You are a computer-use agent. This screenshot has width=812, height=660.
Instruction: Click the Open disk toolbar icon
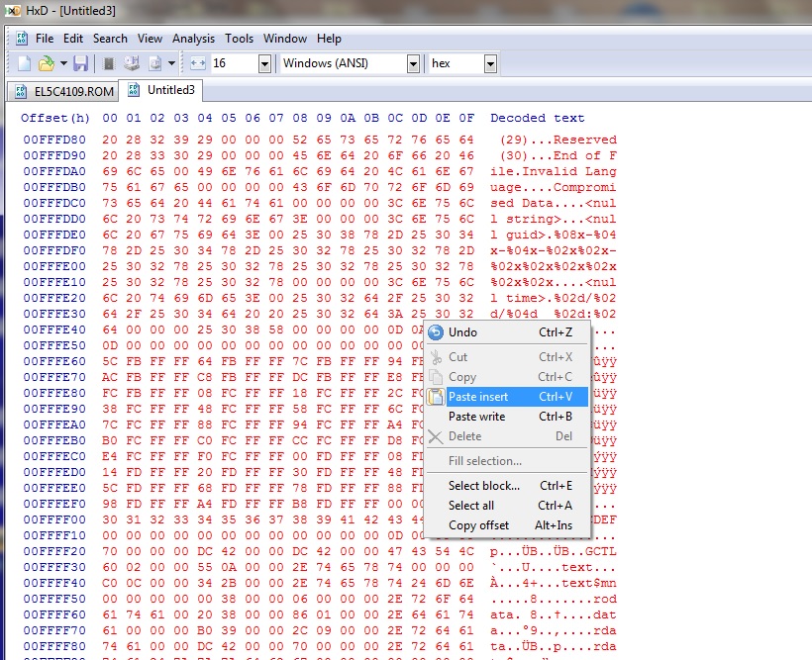(x=132, y=63)
